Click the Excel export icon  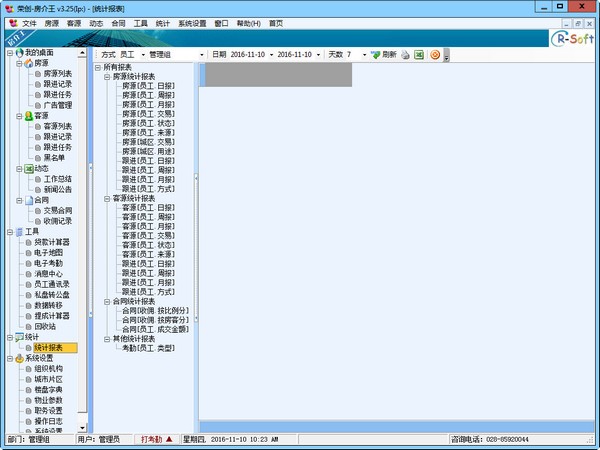coord(419,54)
